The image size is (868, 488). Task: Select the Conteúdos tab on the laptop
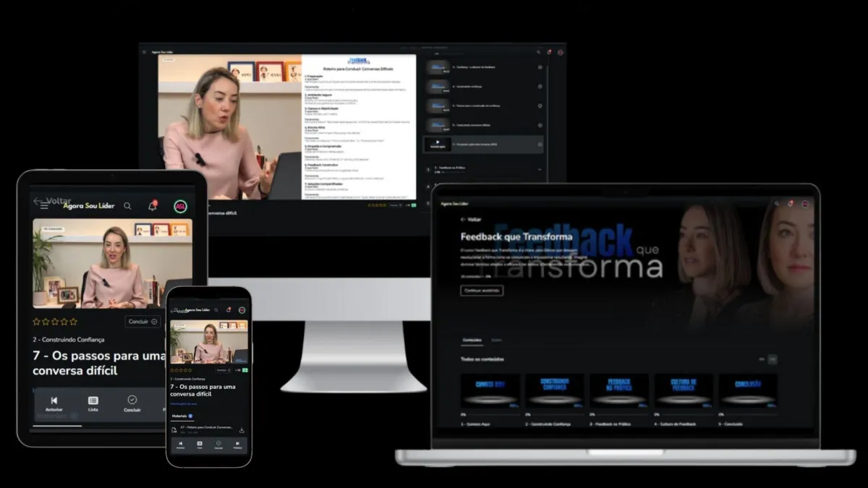pos(472,340)
